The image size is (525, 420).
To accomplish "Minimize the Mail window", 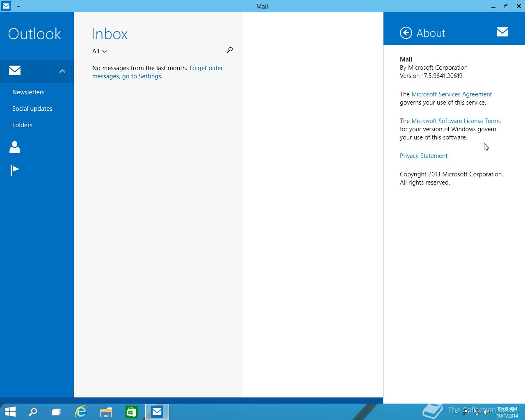I will coord(493,6).
